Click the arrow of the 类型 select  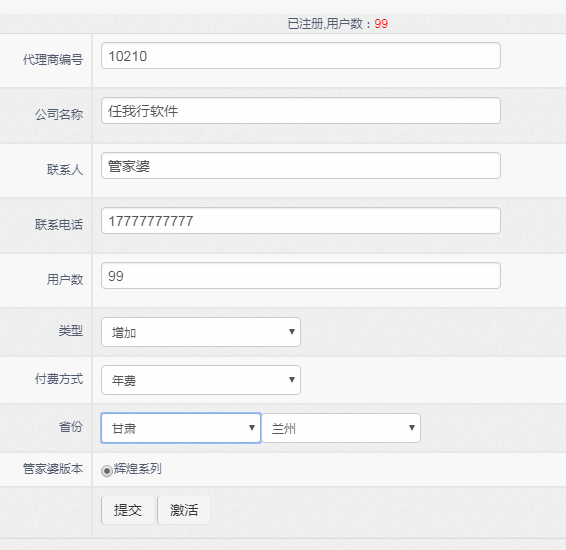292,332
